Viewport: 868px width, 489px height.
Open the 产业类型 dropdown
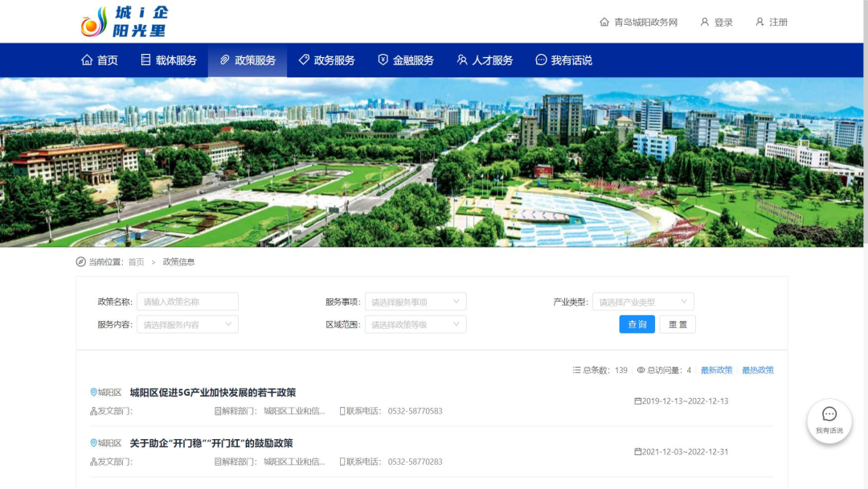[643, 302]
